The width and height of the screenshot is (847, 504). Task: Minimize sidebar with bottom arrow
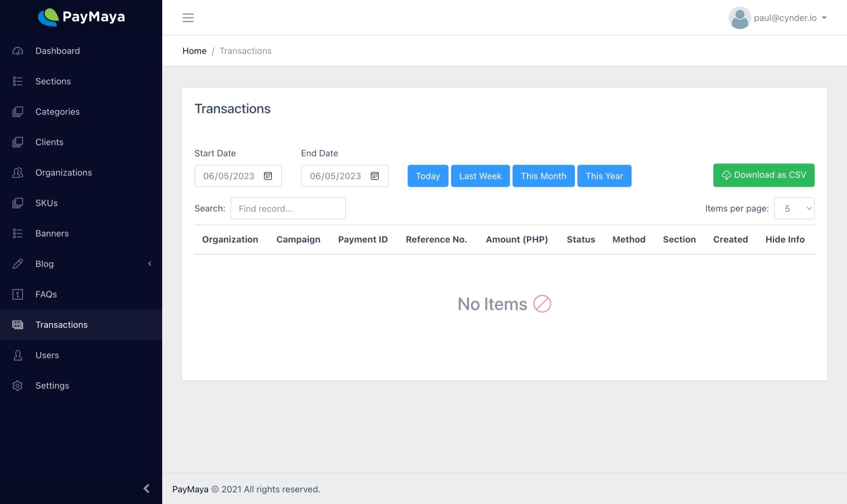147,489
